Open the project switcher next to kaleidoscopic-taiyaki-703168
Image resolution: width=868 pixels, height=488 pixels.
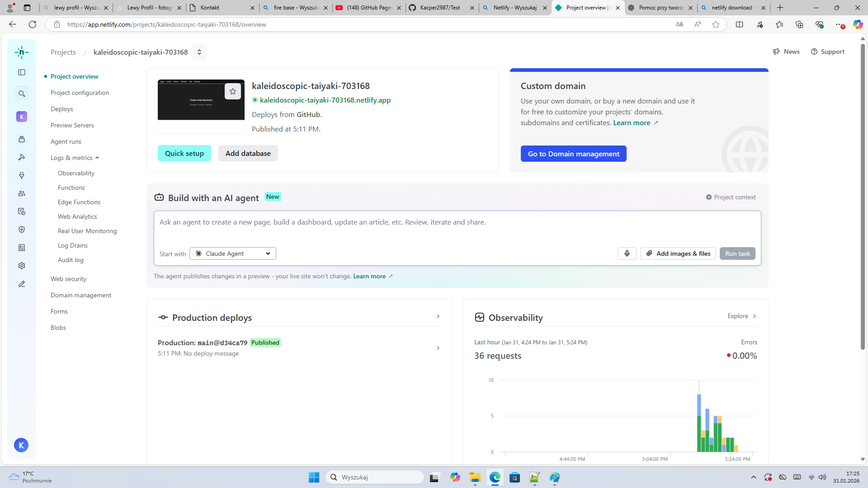coord(199,52)
